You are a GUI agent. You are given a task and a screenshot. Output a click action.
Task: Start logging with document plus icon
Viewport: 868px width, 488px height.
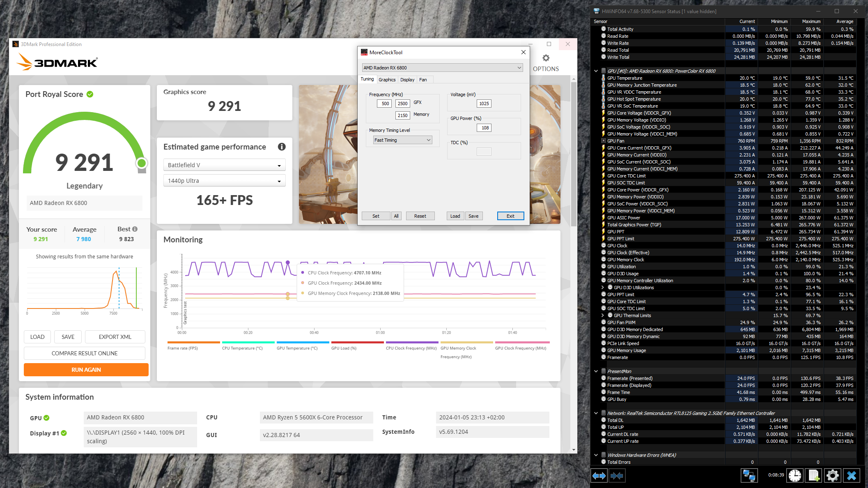click(x=814, y=476)
